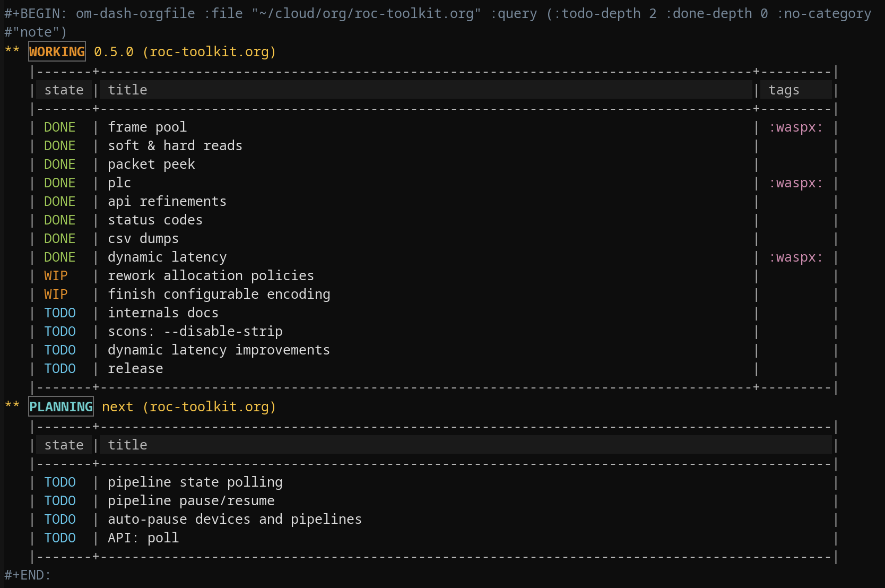Click 'title' header in the WORKING table
Viewport: 885px width, 588px height.
tap(127, 90)
